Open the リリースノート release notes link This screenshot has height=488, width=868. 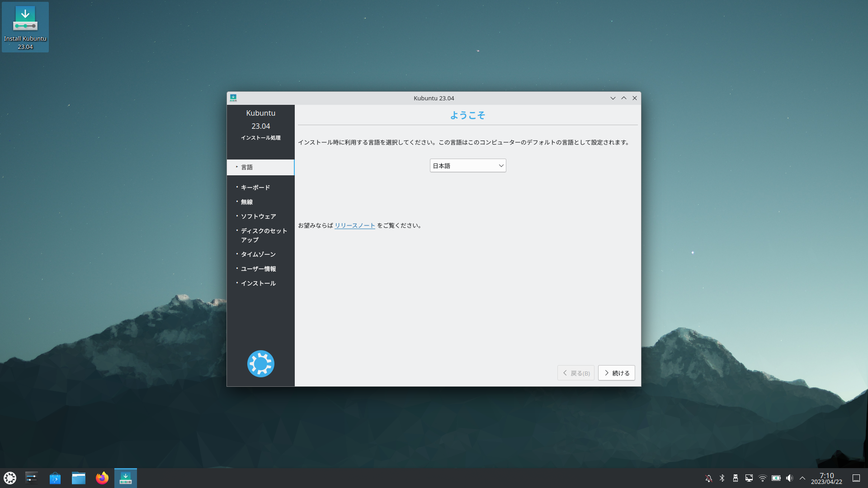[355, 225]
